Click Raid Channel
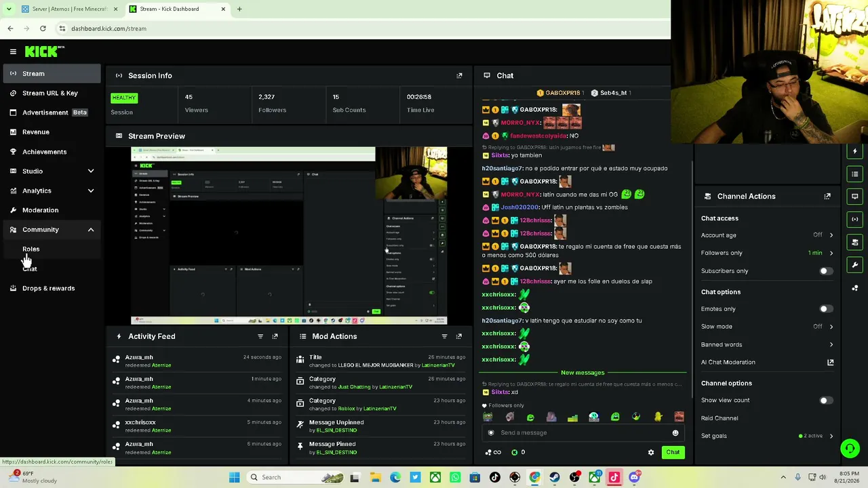Image resolution: width=868 pixels, height=488 pixels. click(719, 418)
